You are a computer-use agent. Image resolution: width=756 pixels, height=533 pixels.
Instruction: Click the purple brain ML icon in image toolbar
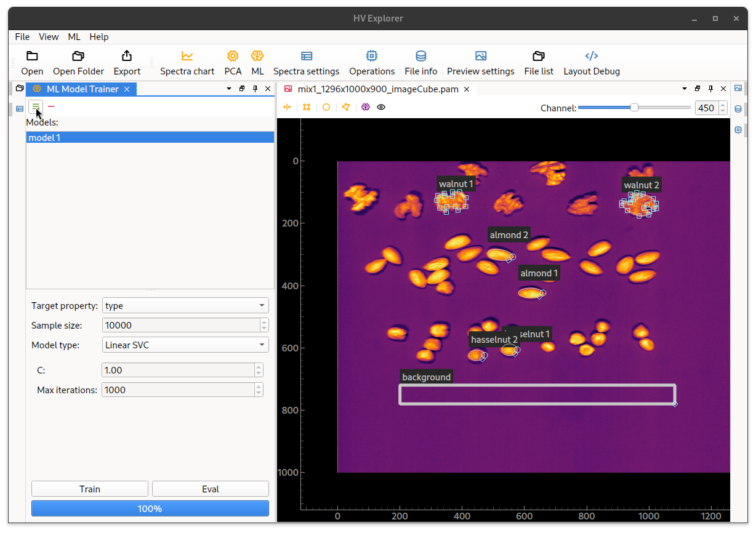click(x=366, y=107)
